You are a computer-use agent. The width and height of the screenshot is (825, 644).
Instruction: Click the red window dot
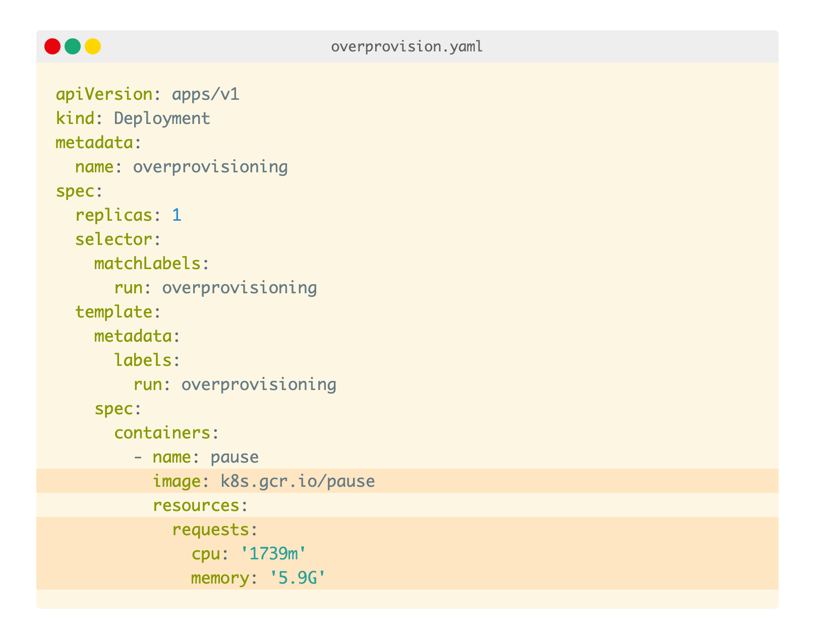[52, 46]
